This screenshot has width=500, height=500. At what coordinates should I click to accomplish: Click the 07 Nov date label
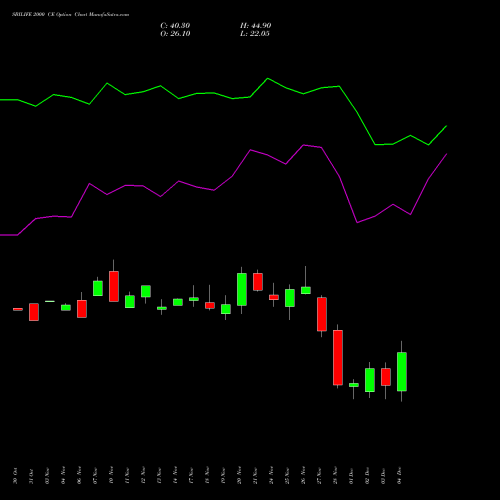click(95, 476)
